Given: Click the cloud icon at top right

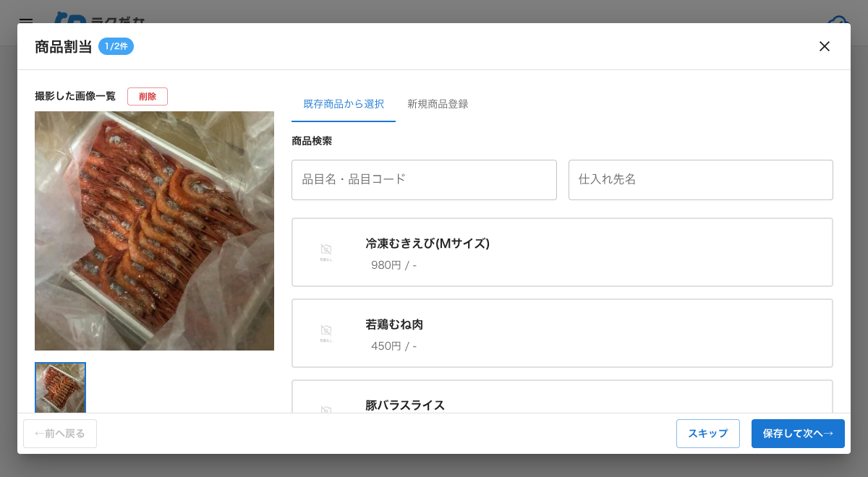Looking at the screenshot, I should click(838, 20).
